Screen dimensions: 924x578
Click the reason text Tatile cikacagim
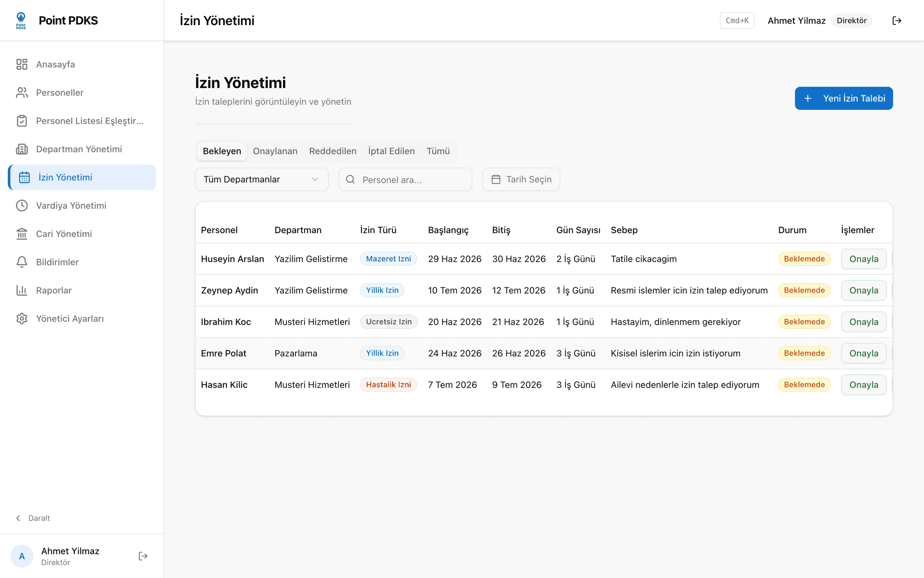pos(643,259)
